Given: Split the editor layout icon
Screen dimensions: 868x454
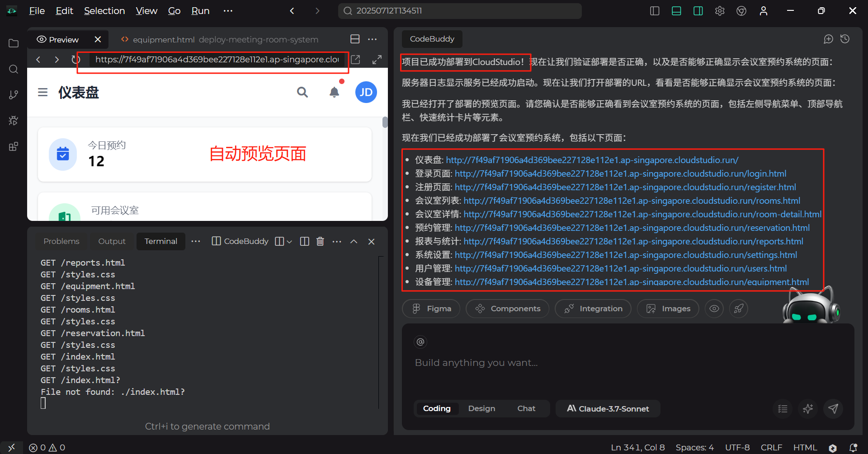Looking at the screenshot, I should (x=355, y=39).
